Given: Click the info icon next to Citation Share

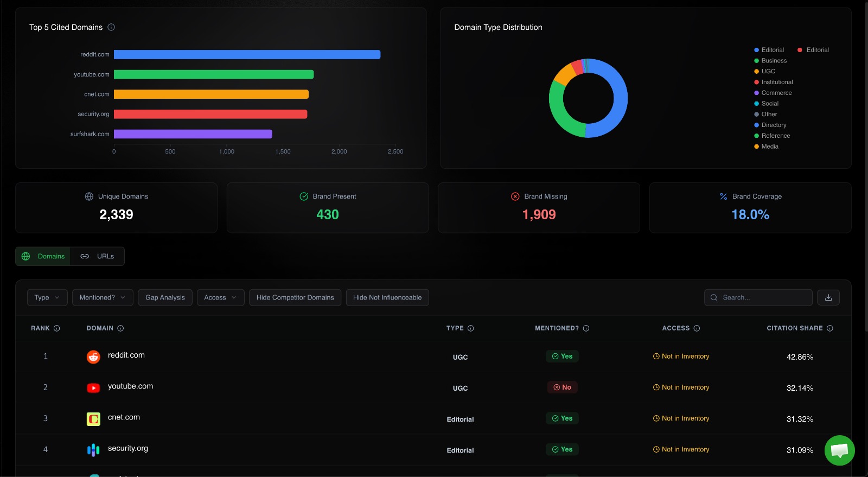Looking at the screenshot, I should [829, 328].
